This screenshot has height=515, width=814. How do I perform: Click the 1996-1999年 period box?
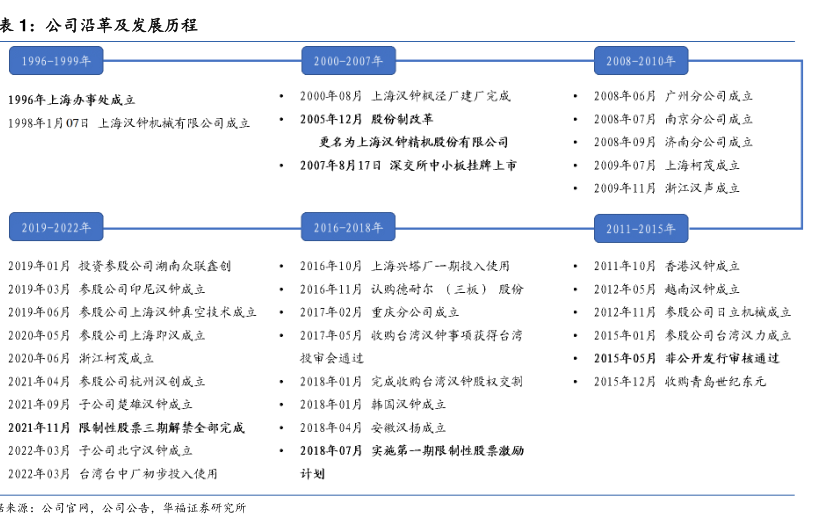coord(56,61)
